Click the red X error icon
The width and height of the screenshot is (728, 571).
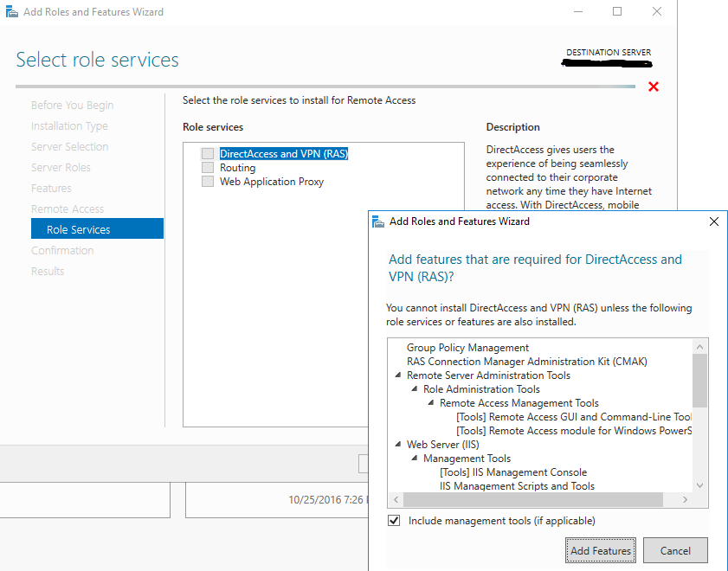[654, 87]
